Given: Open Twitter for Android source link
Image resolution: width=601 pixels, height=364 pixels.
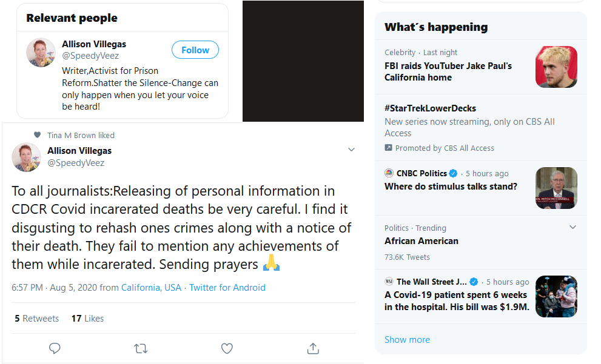Looking at the screenshot, I should coord(227,288).
